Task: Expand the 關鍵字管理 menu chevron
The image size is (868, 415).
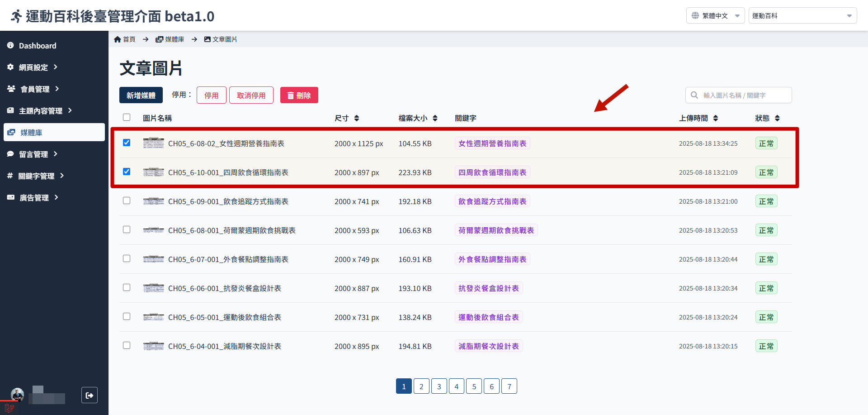Action: 62,176
